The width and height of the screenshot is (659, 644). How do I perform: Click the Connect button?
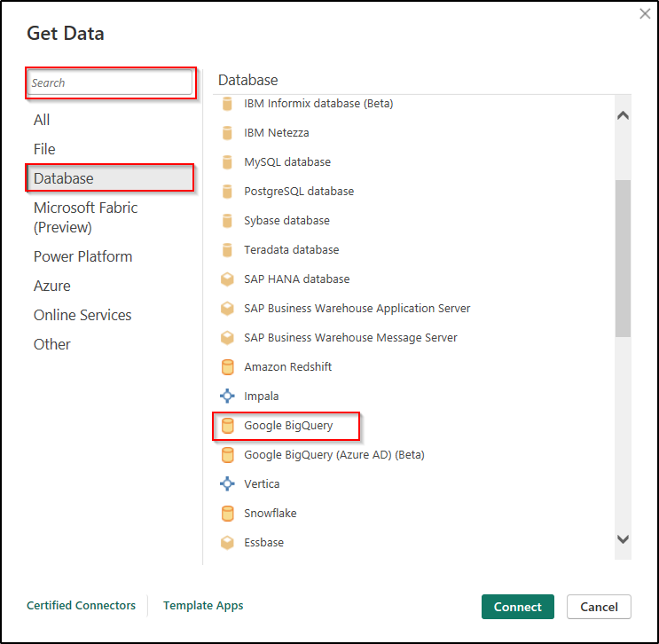coord(517,607)
